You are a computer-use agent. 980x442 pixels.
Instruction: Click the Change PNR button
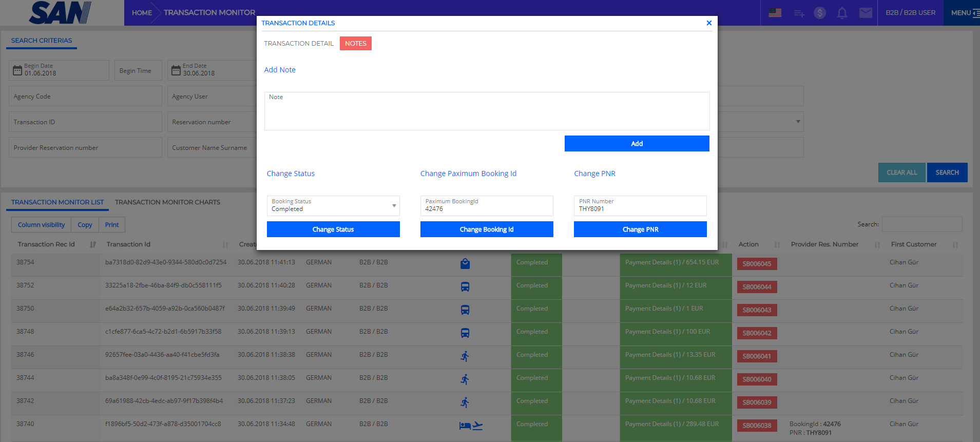click(640, 229)
